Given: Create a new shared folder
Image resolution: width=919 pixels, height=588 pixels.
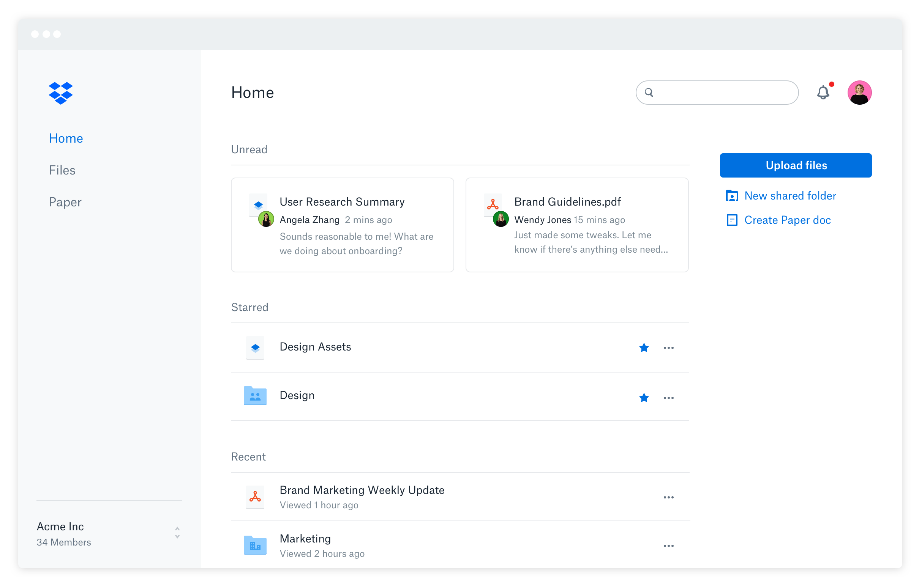Looking at the screenshot, I should (790, 195).
